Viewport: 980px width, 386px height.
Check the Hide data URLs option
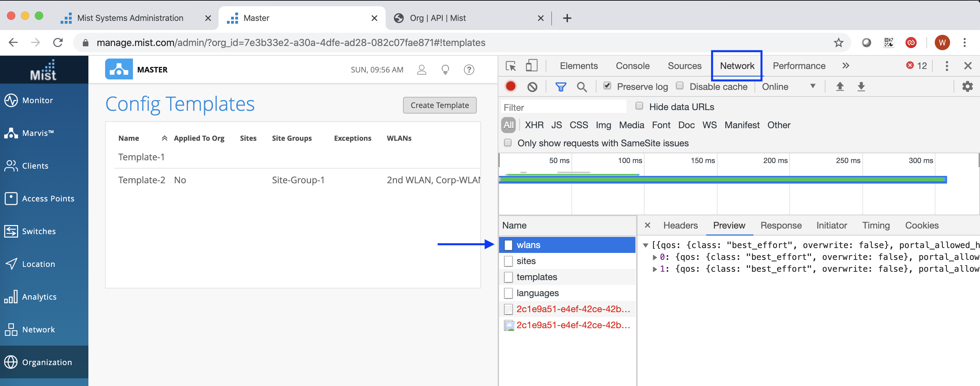click(x=639, y=106)
